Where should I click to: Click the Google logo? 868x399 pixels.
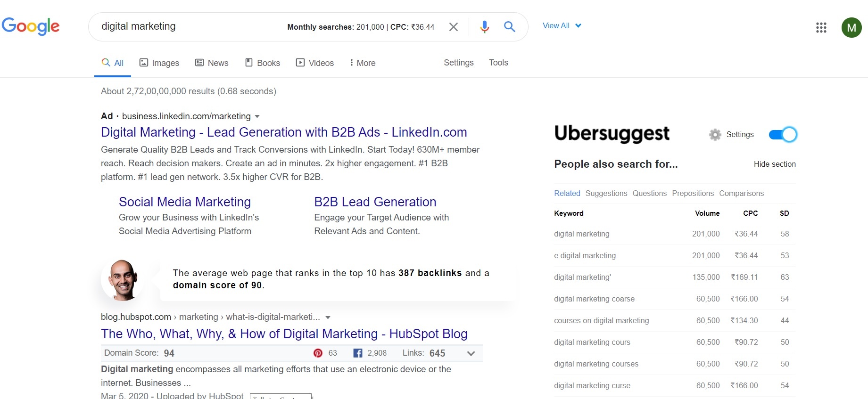[31, 26]
